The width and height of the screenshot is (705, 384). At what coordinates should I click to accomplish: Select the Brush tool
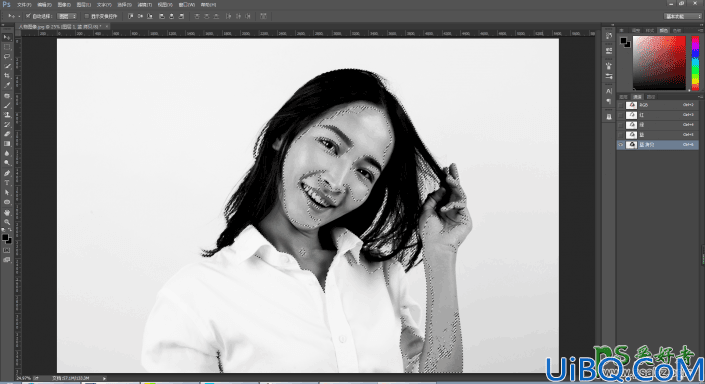[x=7, y=105]
